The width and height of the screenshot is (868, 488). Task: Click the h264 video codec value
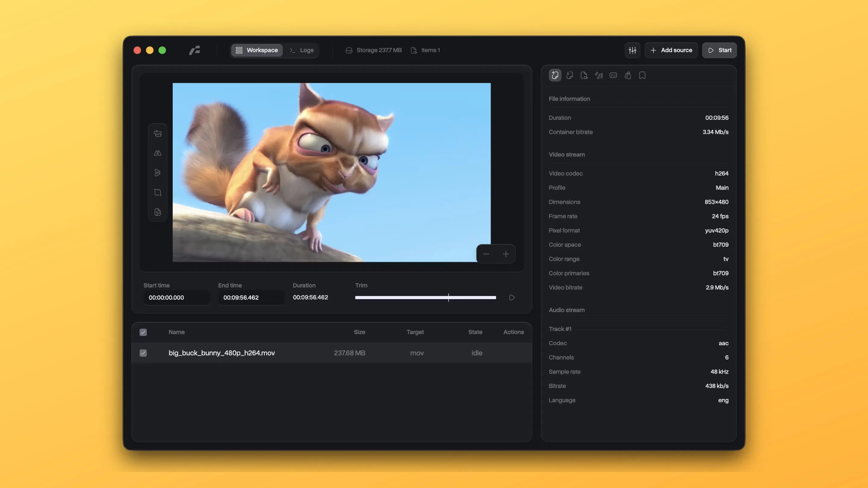pyautogui.click(x=722, y=174)
